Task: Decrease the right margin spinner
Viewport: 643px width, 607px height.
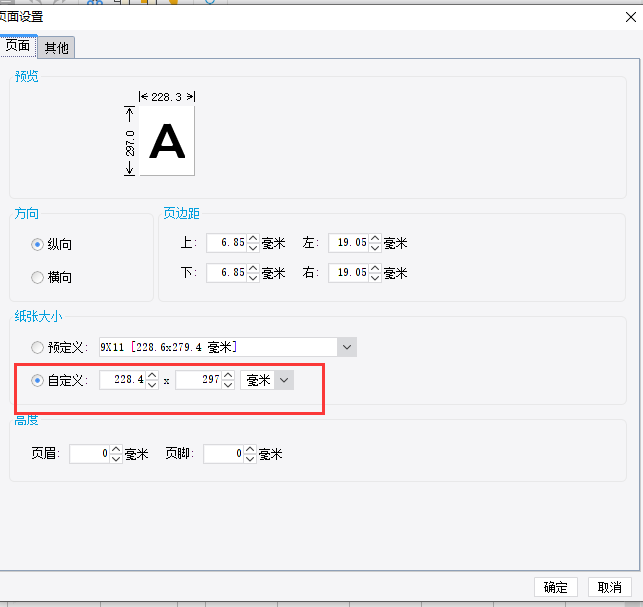Action: click(x=375, y=278)
